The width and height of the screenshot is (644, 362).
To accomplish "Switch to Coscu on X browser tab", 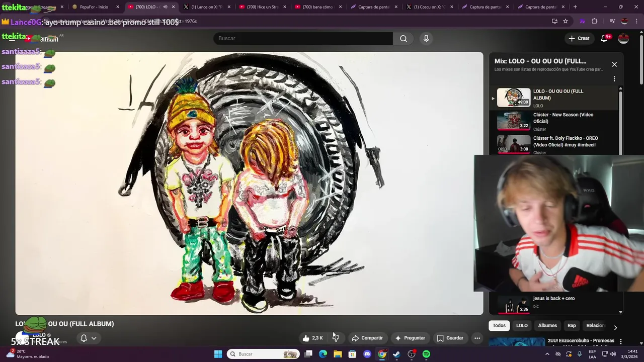I will [x=429, y=7].
